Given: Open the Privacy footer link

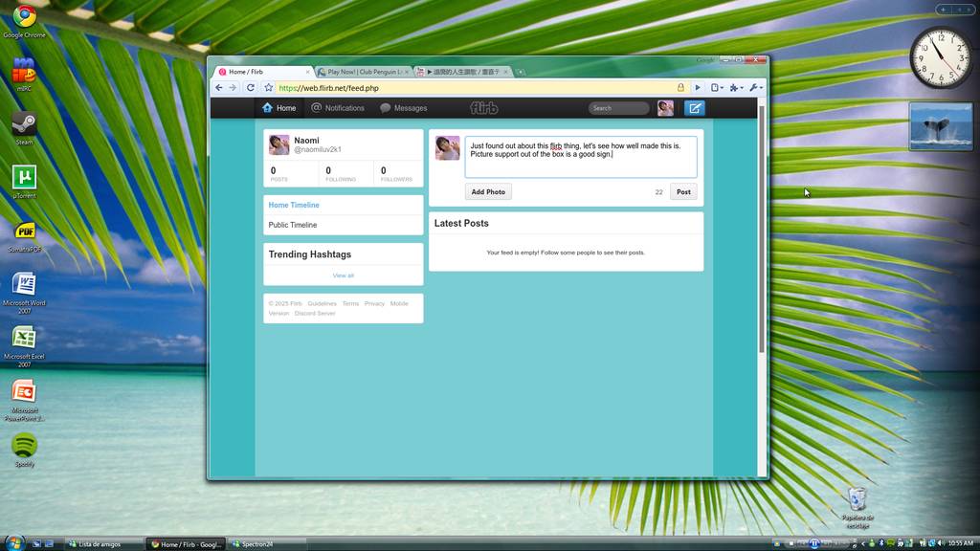Looking at the screenshot, I should (374, 303).
